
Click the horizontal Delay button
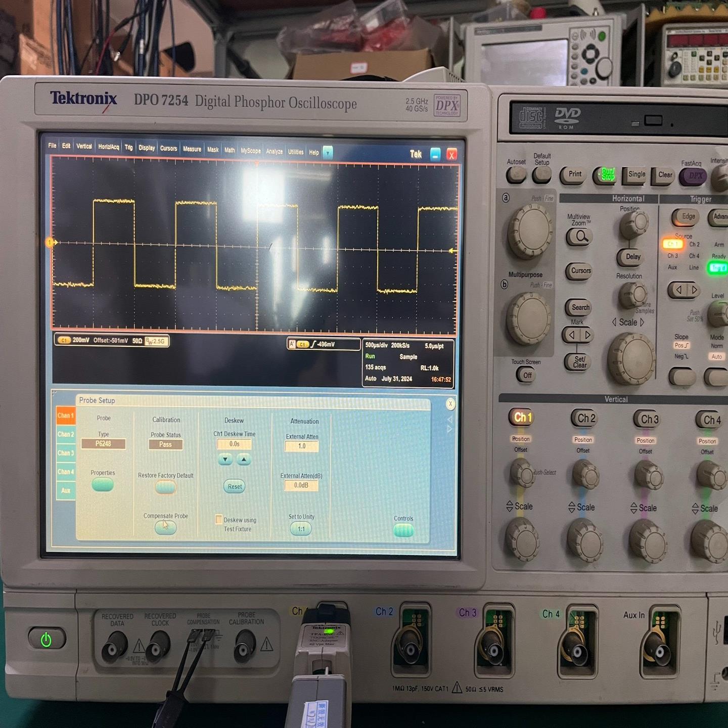(632, 257)
